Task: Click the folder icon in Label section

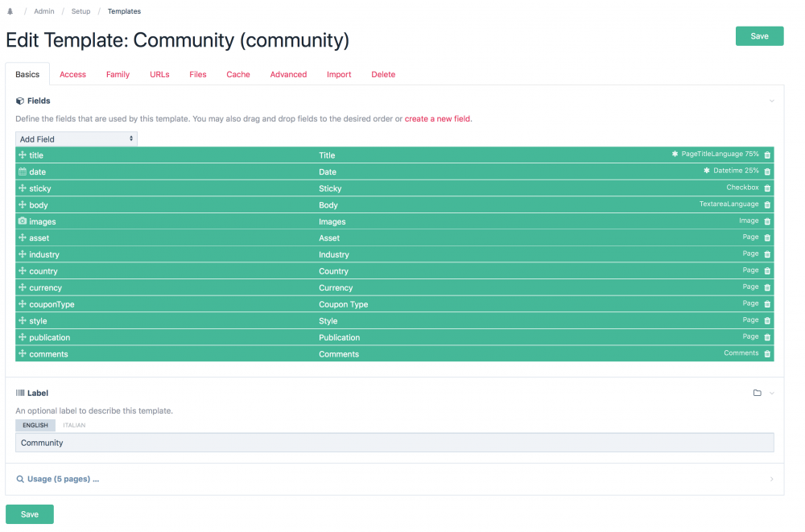Action: (x=757, y=393)
